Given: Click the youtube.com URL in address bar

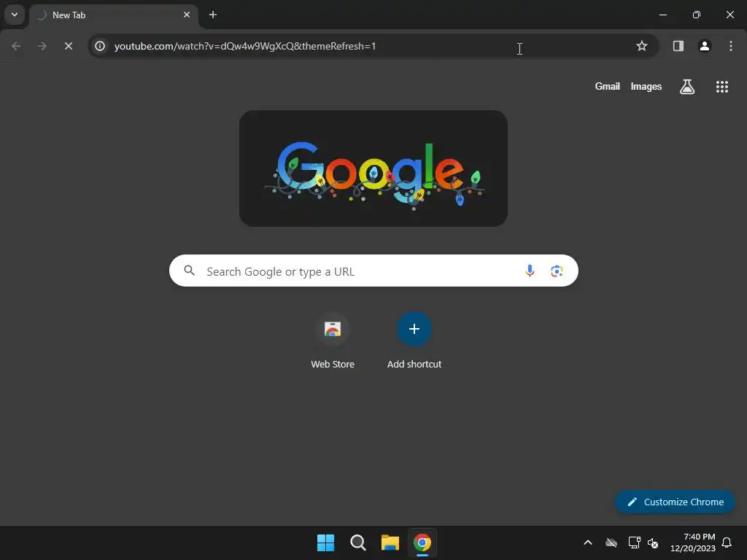Looking at the screenshot, I should click(x=245, y=46).
